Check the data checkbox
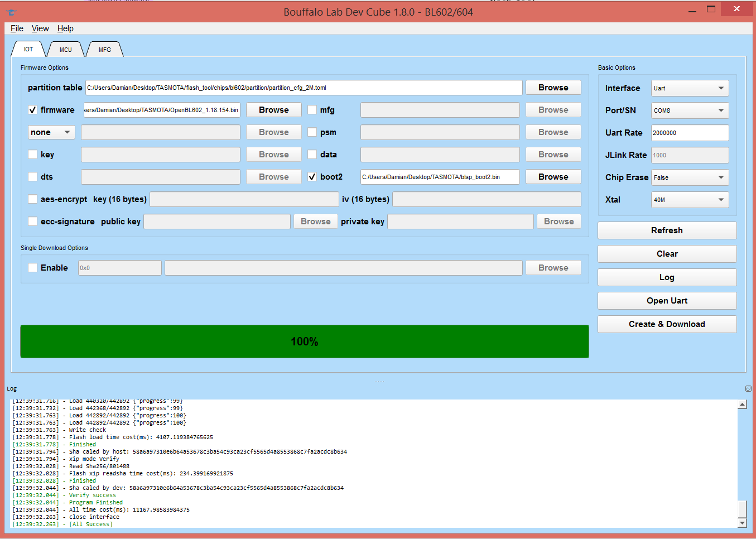The width and height of the screenshot is (756, 539). coord(312,155)
